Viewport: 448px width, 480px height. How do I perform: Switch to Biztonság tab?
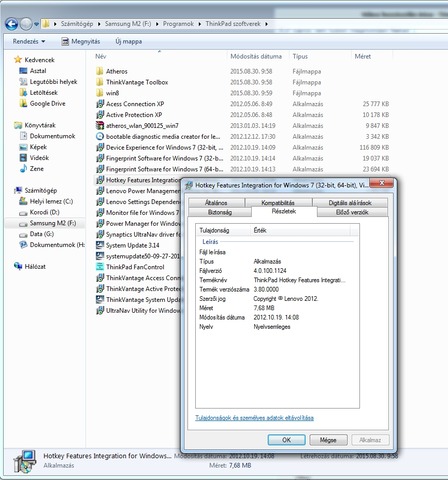coord(220,212)
